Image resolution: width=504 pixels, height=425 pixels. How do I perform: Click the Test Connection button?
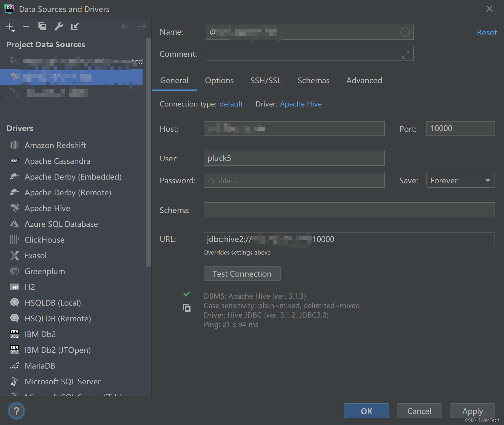tap(242, 273)
